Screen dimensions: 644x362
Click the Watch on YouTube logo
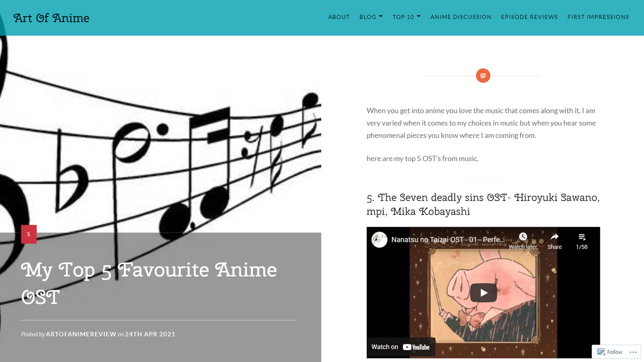pos(400,347)
